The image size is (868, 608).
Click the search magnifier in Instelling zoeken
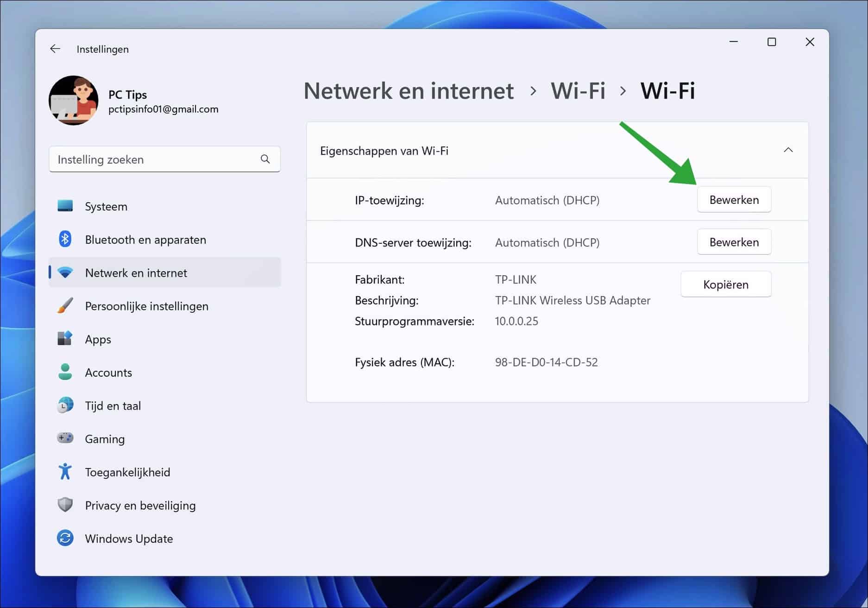pyautogui.click(x=265, y=159)
